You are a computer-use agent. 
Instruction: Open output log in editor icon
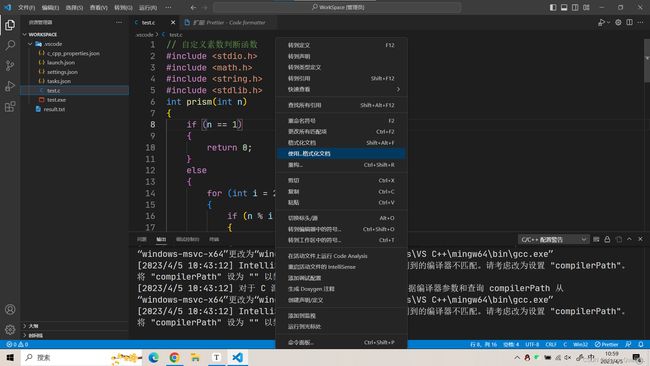(x=618, y=239)
